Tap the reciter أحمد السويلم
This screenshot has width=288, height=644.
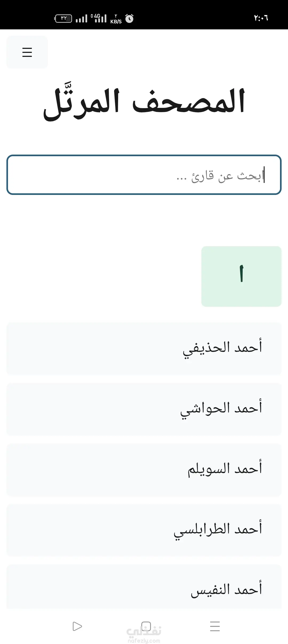click(144, 470)
